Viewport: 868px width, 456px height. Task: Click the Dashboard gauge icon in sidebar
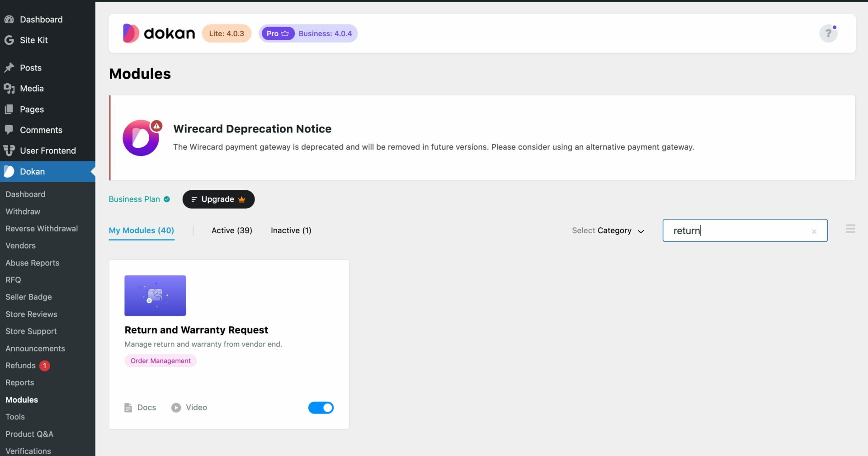tap(9, 19)
